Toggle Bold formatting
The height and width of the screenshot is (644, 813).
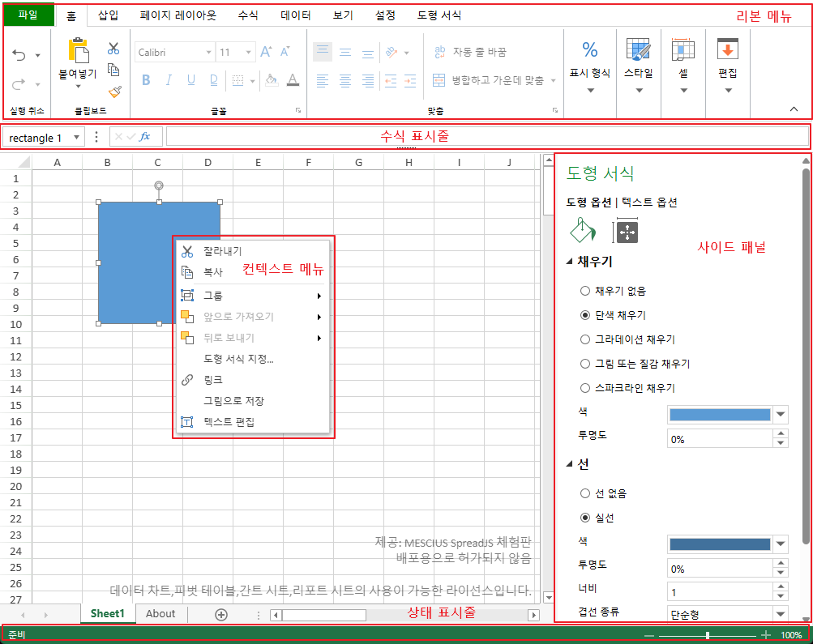(x=146, y=79)
